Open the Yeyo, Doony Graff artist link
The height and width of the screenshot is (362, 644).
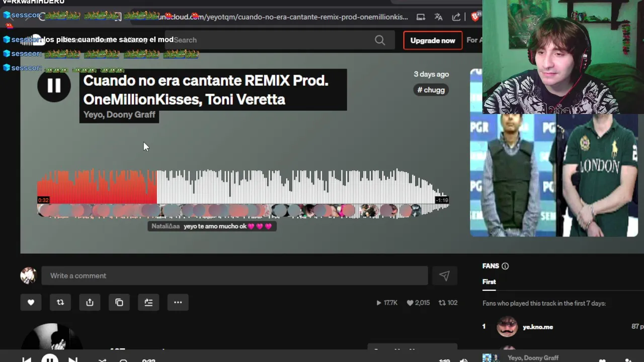tap(119, 115)
